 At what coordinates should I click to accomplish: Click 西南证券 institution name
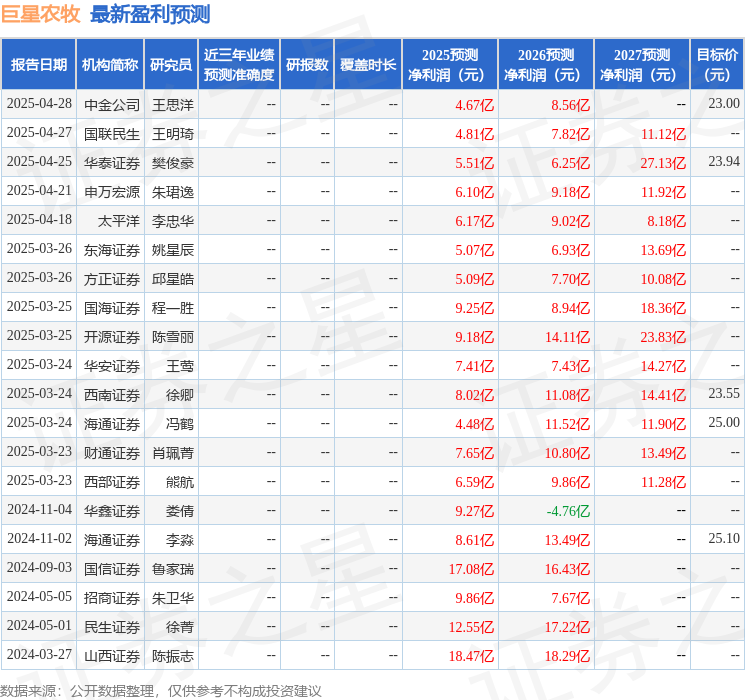point(112,395)
